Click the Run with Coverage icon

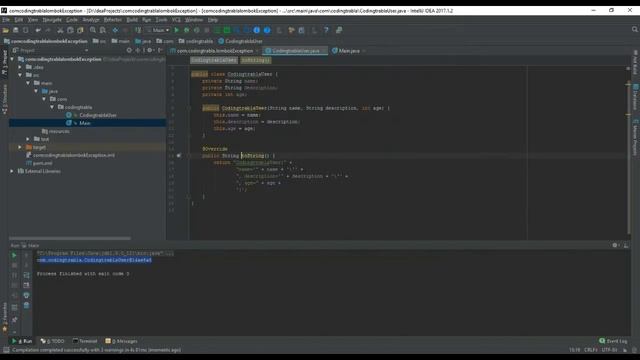tap(197, 30)
